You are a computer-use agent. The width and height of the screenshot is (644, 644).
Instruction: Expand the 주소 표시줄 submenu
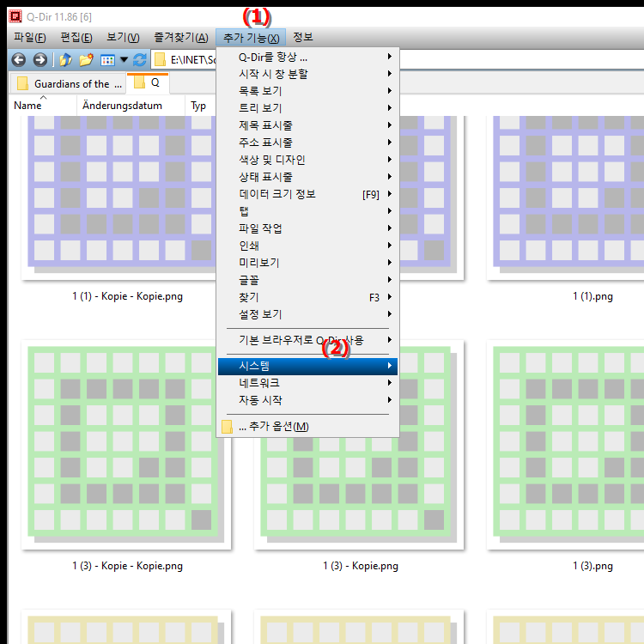click(x=307, y=143)
